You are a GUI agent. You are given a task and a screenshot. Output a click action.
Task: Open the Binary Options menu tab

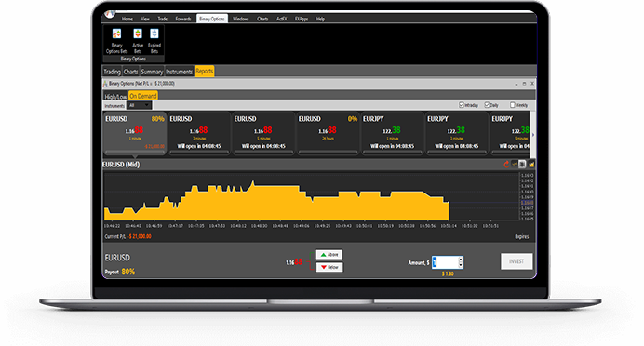pyautogui.click(x=212, y=19)
